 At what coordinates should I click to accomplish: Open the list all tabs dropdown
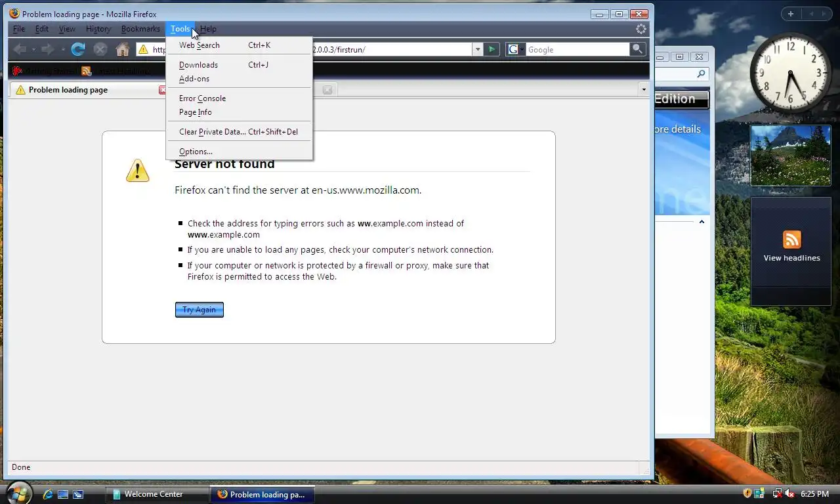pos(643,90)
